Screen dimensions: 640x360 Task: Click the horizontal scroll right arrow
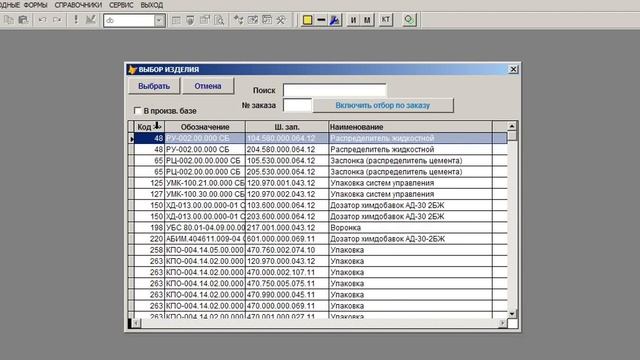pos(502,323)
